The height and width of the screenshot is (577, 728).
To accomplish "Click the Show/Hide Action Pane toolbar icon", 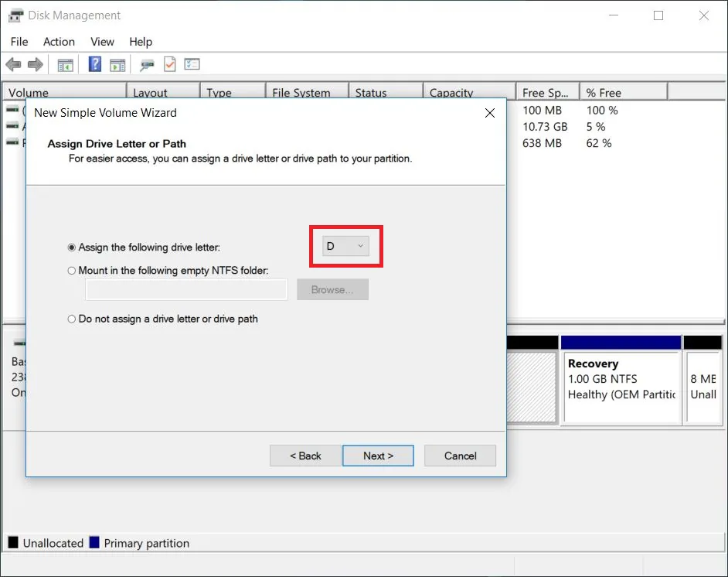I will 117,64.
